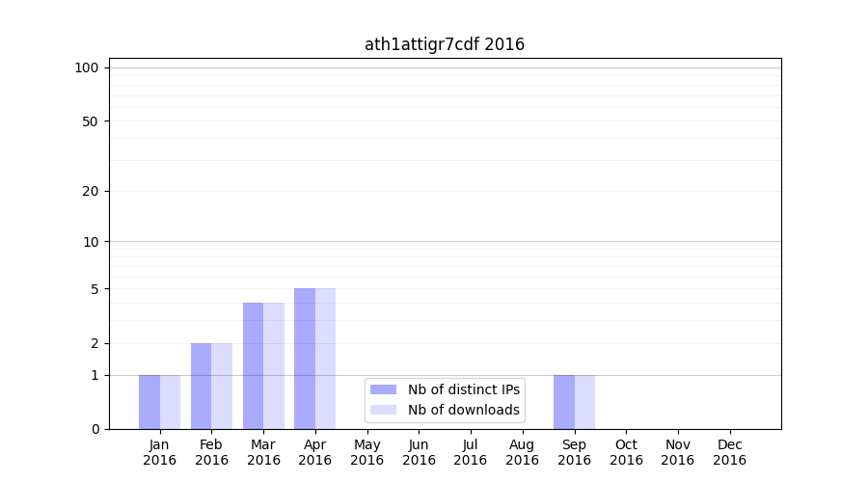Click the lighter downloads bar for February
This screenshot has width=868, height=482.
coord(222,386)
